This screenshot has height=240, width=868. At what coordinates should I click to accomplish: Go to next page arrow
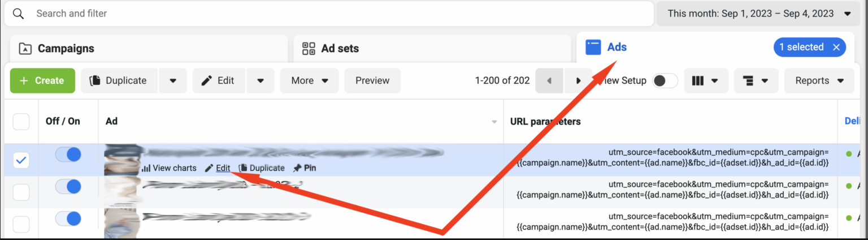(x=578, y=80)
